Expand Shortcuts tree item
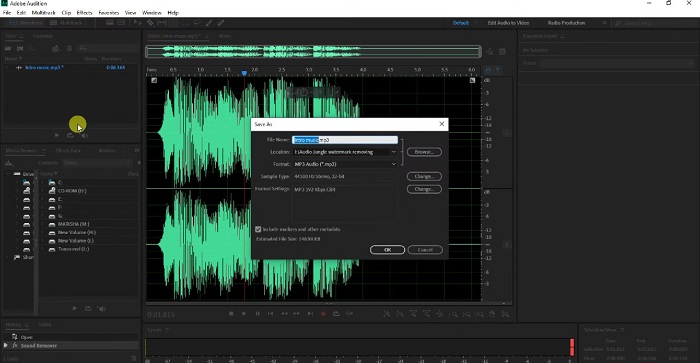The width and height of the screenshot is (700, 363). [x=7, y=257]
